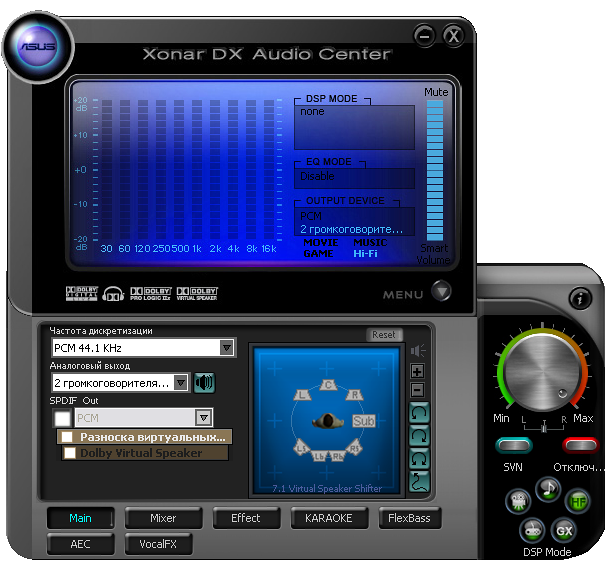Click the manual drag path button
Image resolution: width=606 pixels, height=569 pixels.
point(419,482)
